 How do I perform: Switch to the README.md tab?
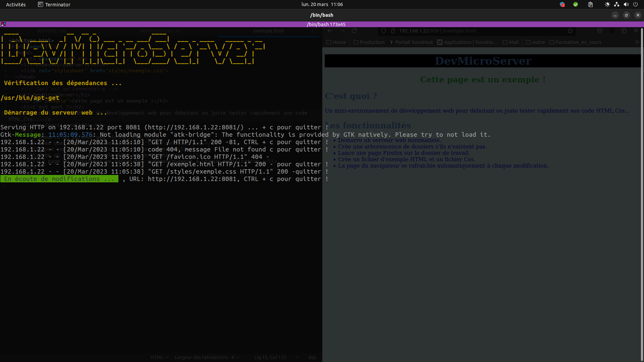tap(52, 31)
